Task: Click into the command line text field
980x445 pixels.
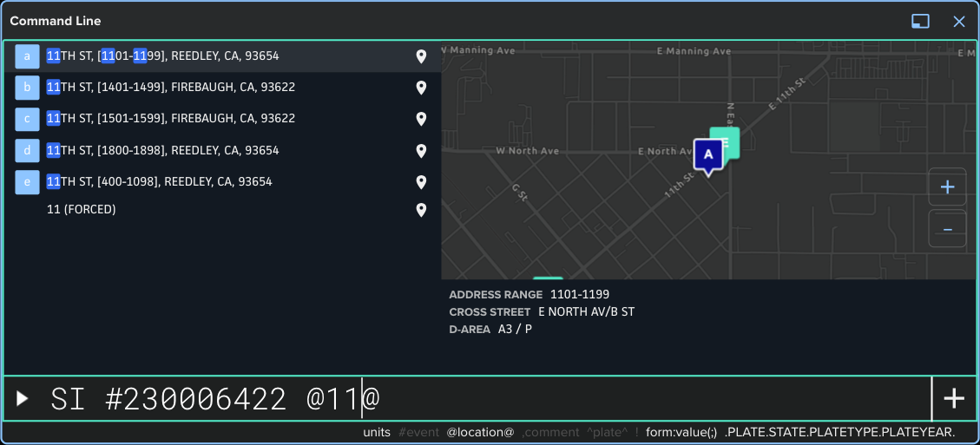Action: point(608,399)
